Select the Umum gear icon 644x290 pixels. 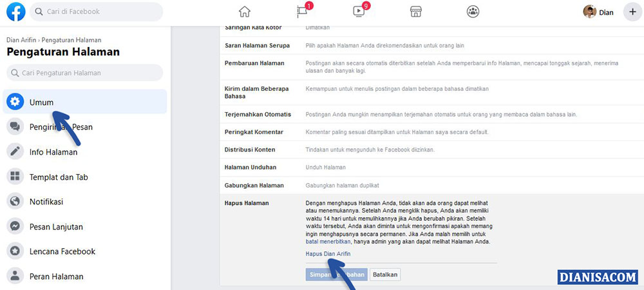pyautogui.click(x=15, y=102)
